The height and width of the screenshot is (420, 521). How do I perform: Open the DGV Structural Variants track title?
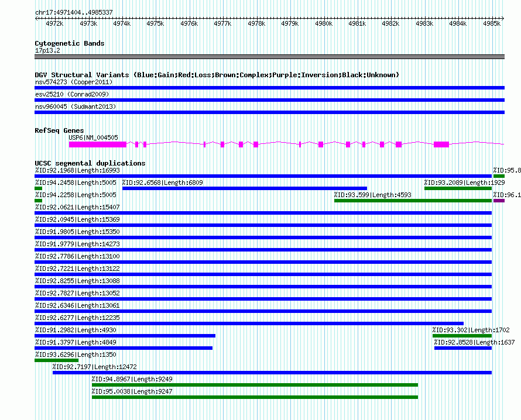pyautogui.click(x=217, y=75)
